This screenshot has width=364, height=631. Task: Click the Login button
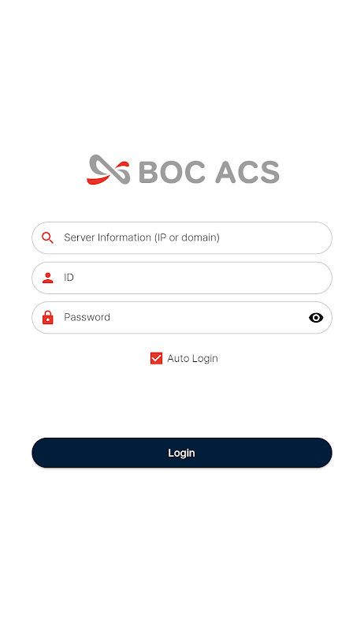182,453
